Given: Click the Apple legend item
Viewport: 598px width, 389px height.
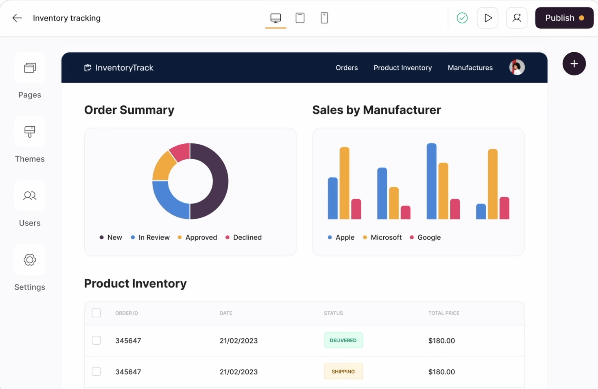Looking at the screenshot, I should (x=341, y=237).
